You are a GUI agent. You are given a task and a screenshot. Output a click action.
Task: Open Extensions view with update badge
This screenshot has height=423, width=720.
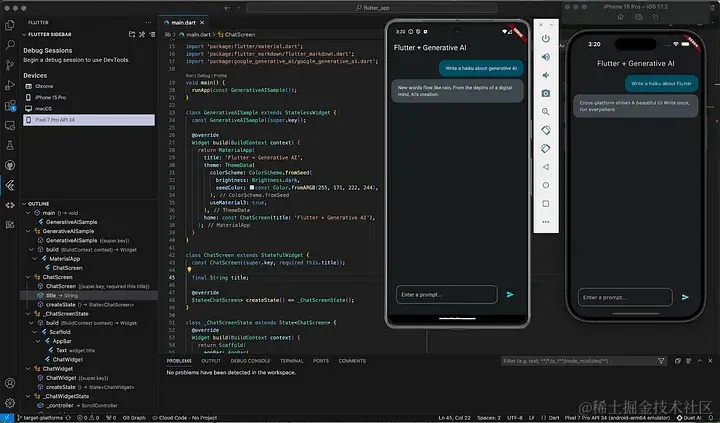pyautogui.click(x=10, y=106)
